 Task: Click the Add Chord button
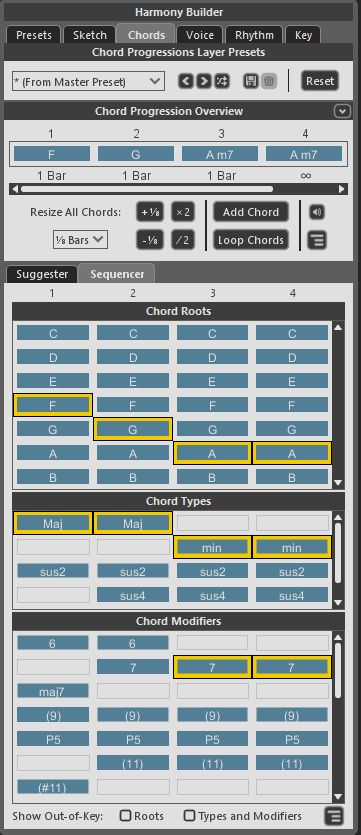[251, 212]
